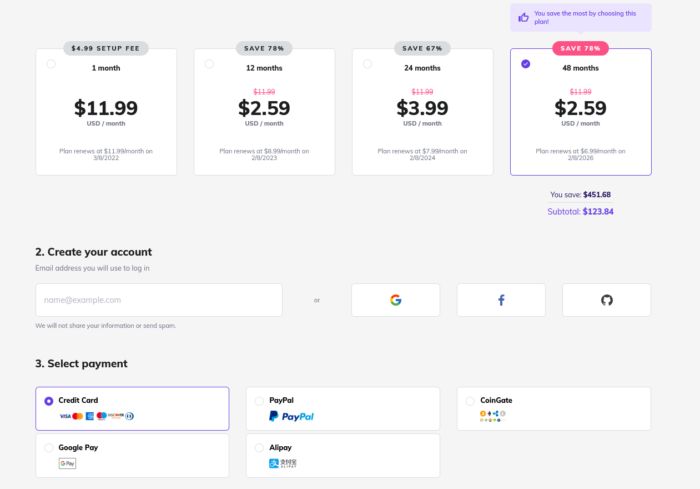
Task: Click the CoinGate cryptocurrency icons
Action: click(492, 416)
